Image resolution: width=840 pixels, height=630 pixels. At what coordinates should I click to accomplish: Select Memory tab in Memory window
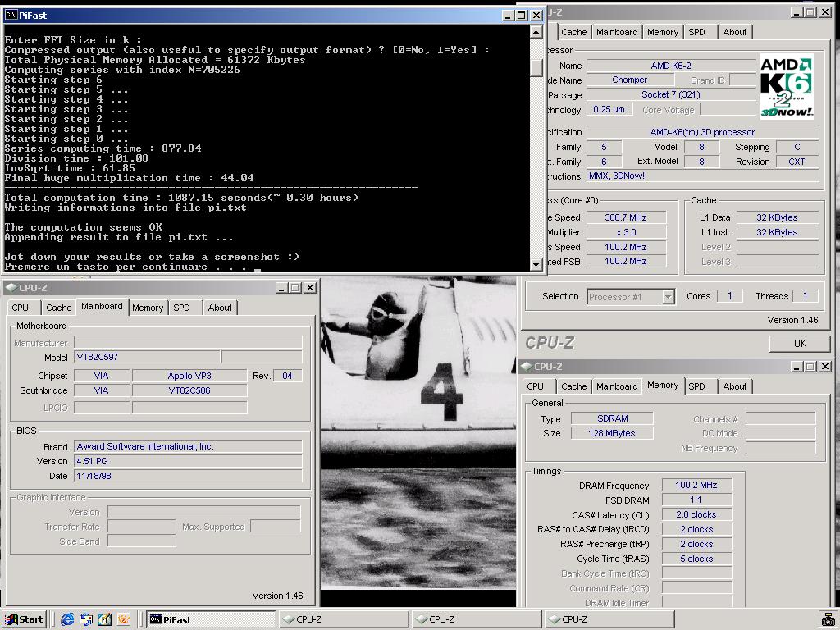tap(663, 385)
